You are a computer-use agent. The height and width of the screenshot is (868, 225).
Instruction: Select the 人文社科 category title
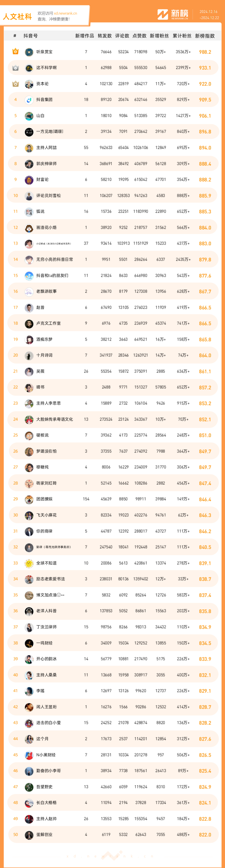point(17,16)
